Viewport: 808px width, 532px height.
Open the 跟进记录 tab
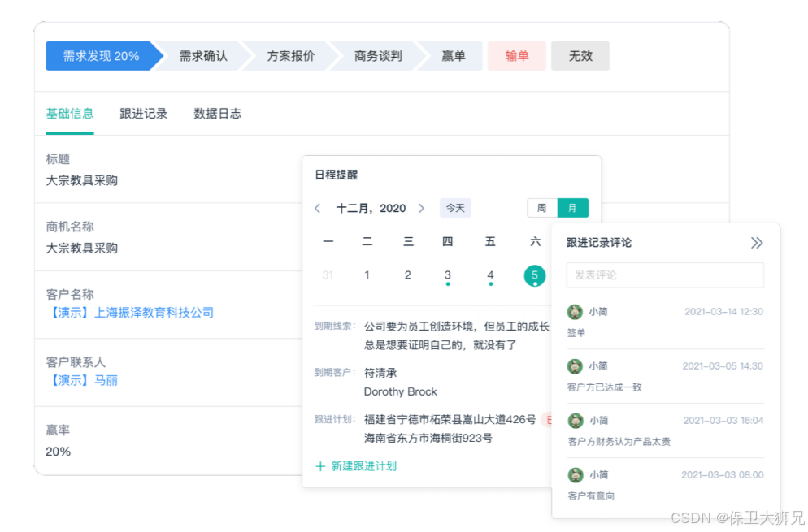pos(143,114)
